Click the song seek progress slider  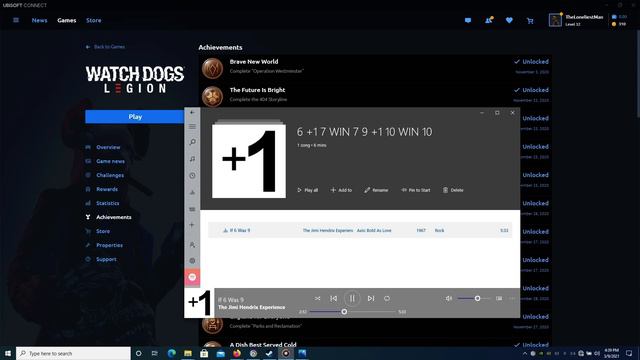(x=352, y=311)
